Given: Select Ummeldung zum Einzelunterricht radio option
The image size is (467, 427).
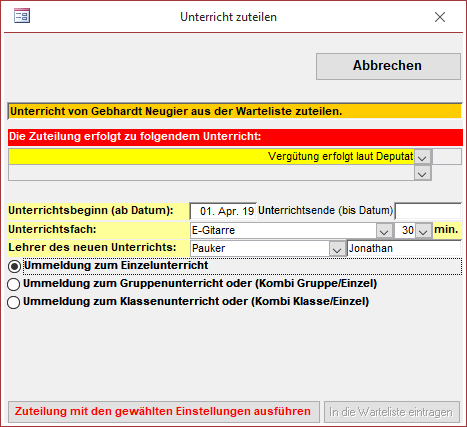Looking at the screenshot, I should point(14,266).
